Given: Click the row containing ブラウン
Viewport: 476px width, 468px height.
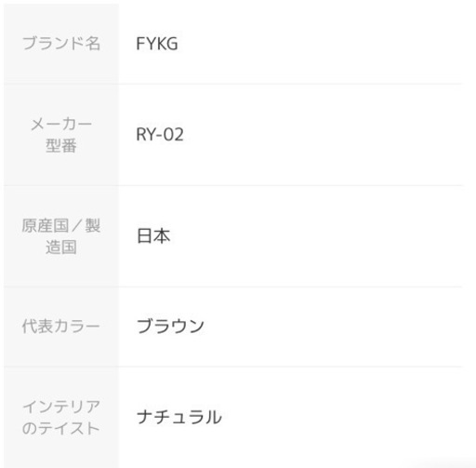Looking at the screenshot, I should click(232, 327).
